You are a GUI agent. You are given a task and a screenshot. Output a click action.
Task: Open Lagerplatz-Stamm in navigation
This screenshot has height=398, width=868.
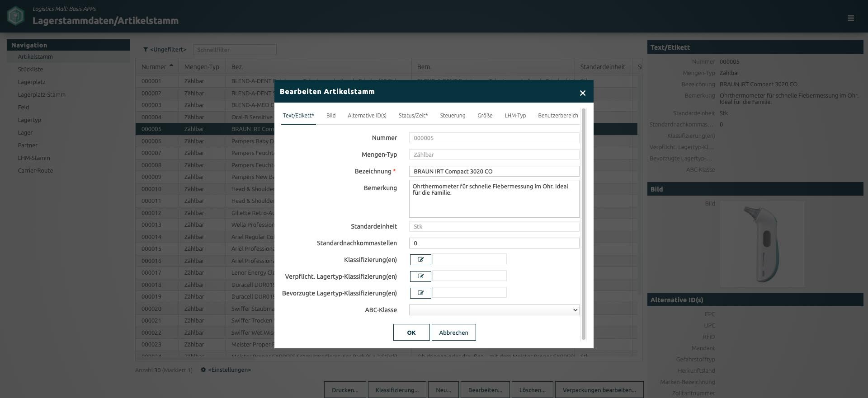(42, 94)
